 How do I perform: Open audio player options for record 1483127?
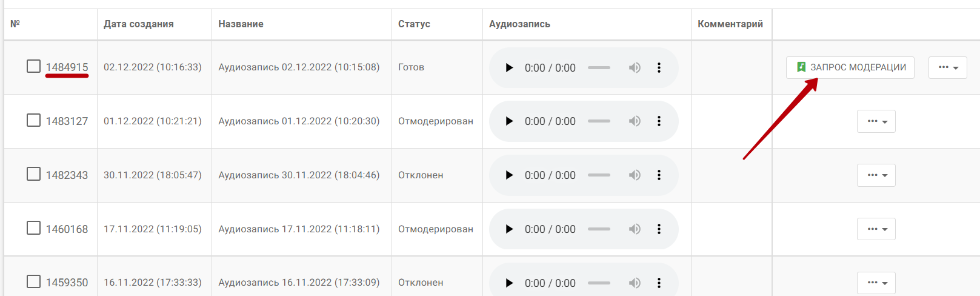click(659, 121)
